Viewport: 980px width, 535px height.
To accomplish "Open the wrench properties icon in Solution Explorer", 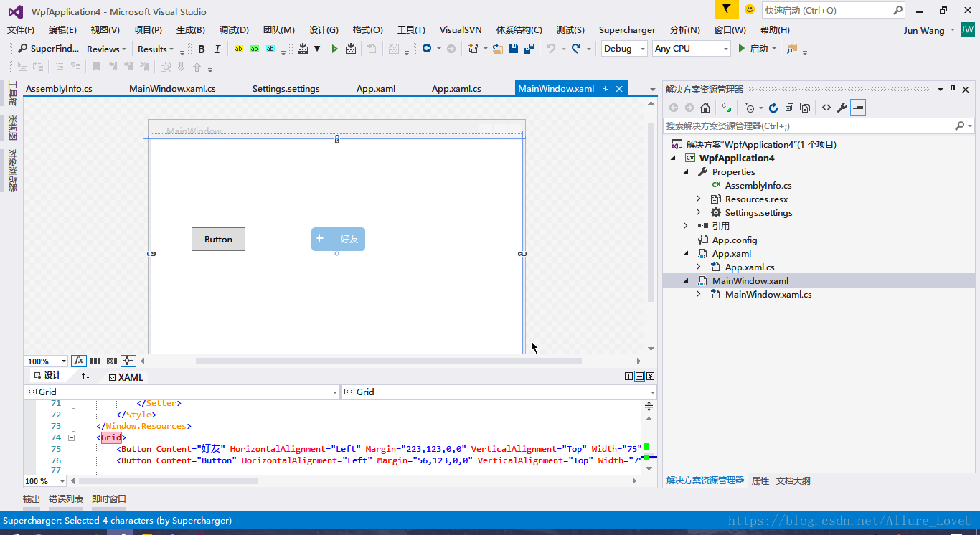I will (842, 108).
